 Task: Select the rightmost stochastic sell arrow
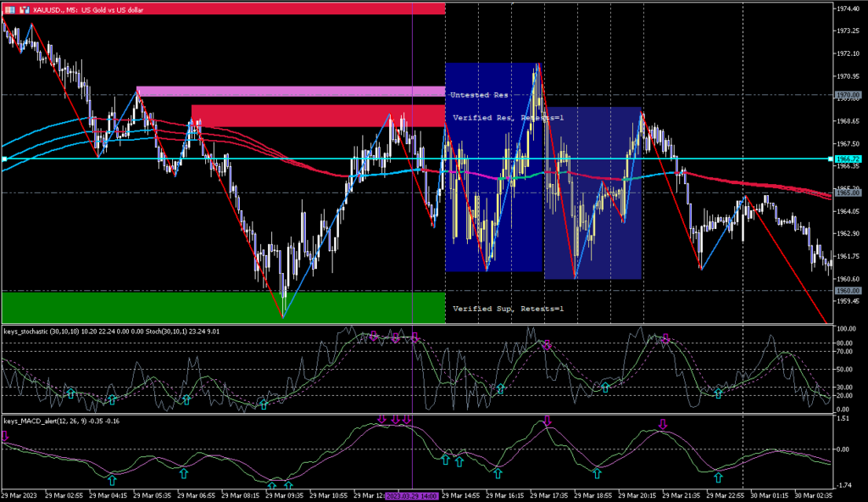tap(666, 338)
